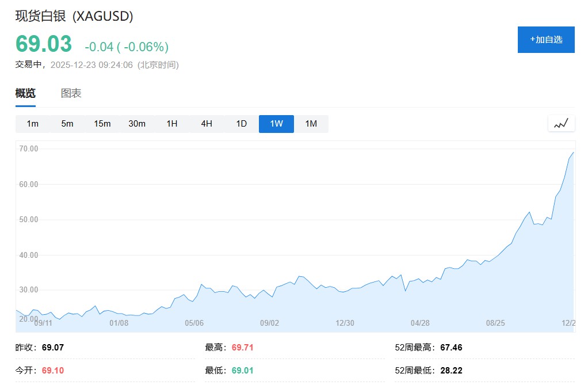The width and height of the screenshot is (588, 385).
Task: Select the 1m timeframe
Action: (33, 124)
